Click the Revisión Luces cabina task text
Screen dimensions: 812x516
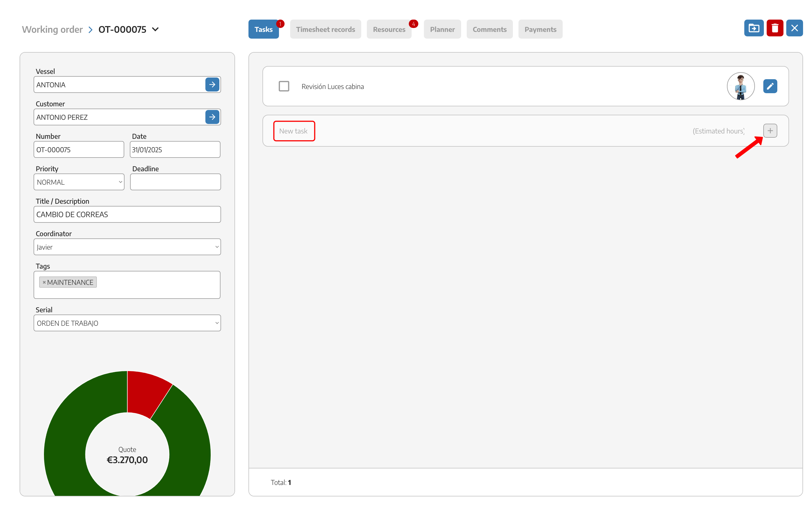pos(332,87)
